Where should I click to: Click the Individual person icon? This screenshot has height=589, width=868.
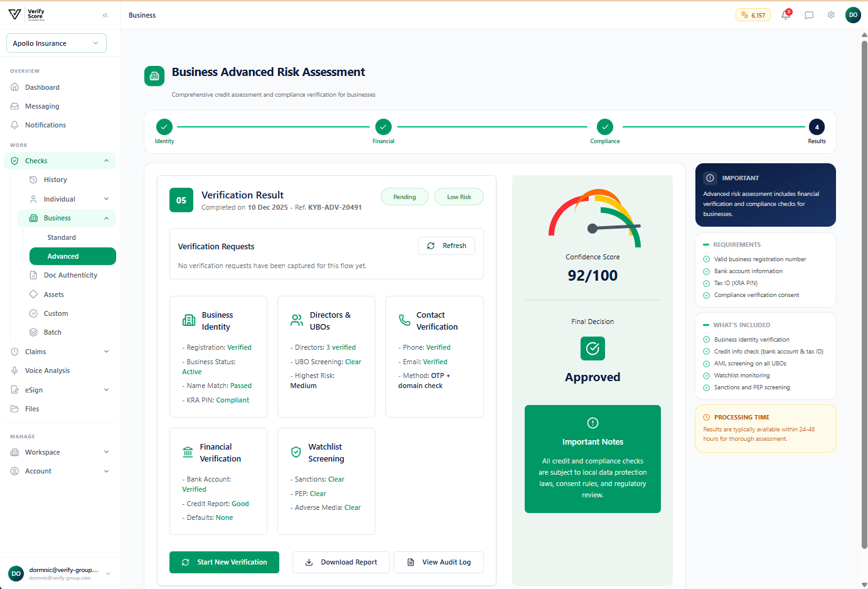coord(33,199)
